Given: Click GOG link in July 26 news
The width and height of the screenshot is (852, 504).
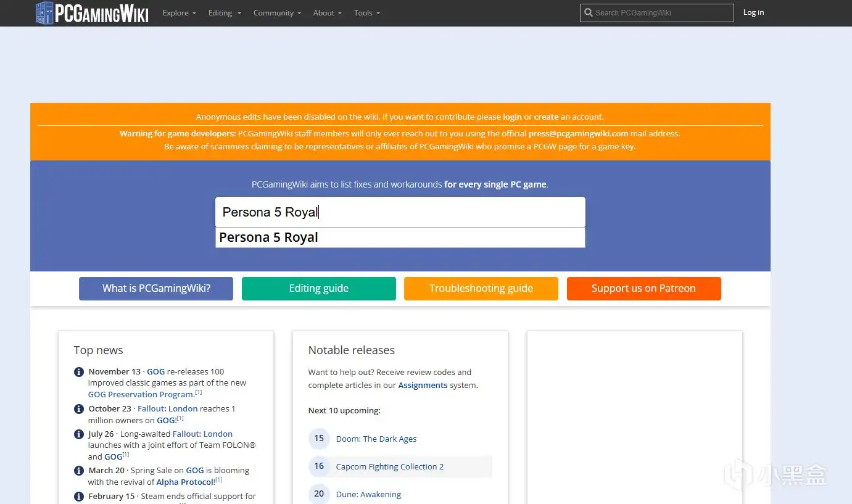Looking at the screenshot, I should click(x=114, y=457).
